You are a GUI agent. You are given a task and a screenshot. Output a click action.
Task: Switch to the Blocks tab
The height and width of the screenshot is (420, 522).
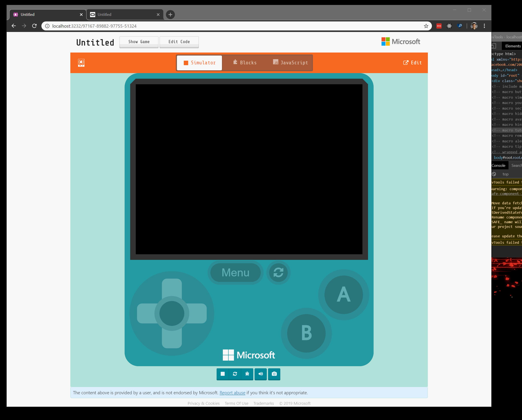(245, 63)
